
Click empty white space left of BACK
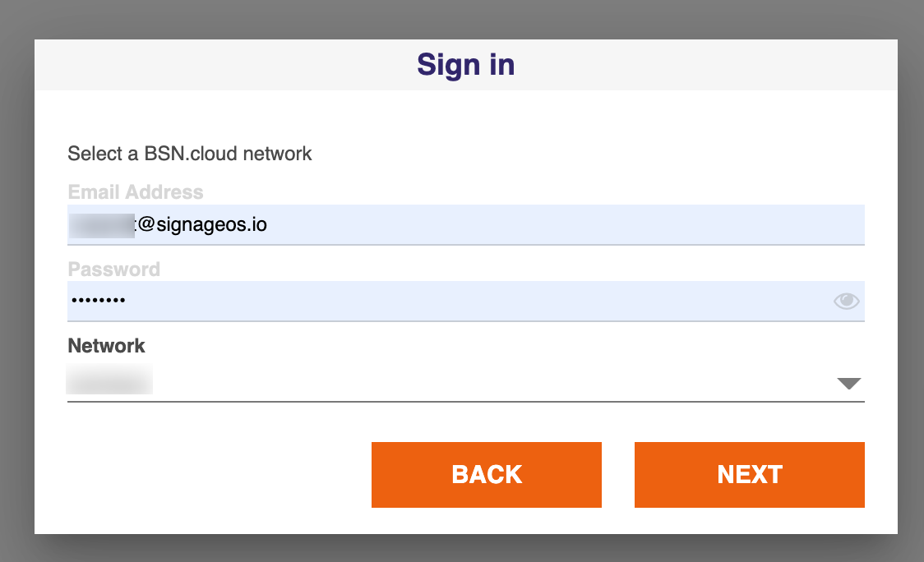tap(206, 475)
